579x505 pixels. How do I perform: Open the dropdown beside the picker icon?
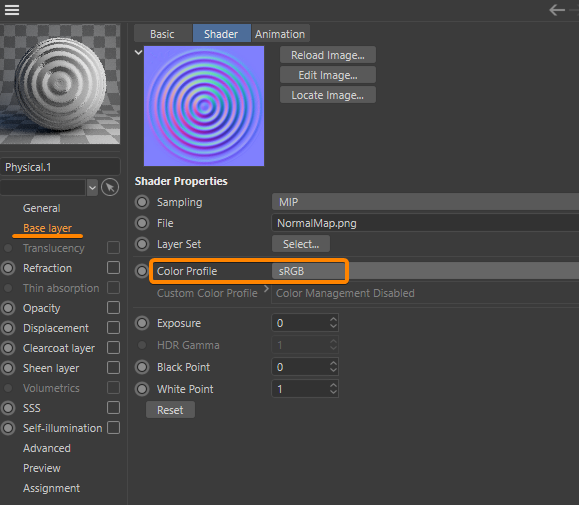click(x=92, y=188)
